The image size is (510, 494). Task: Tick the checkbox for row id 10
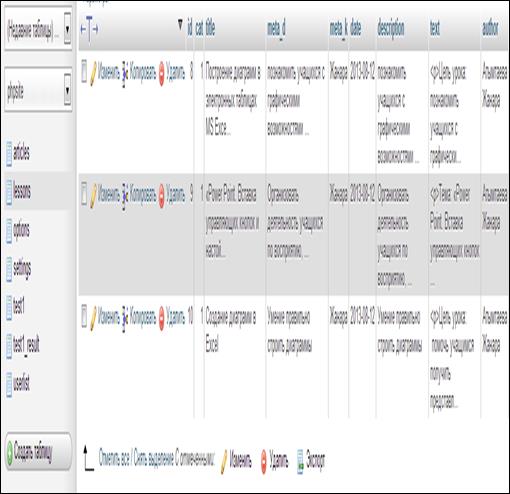[84, 315]
